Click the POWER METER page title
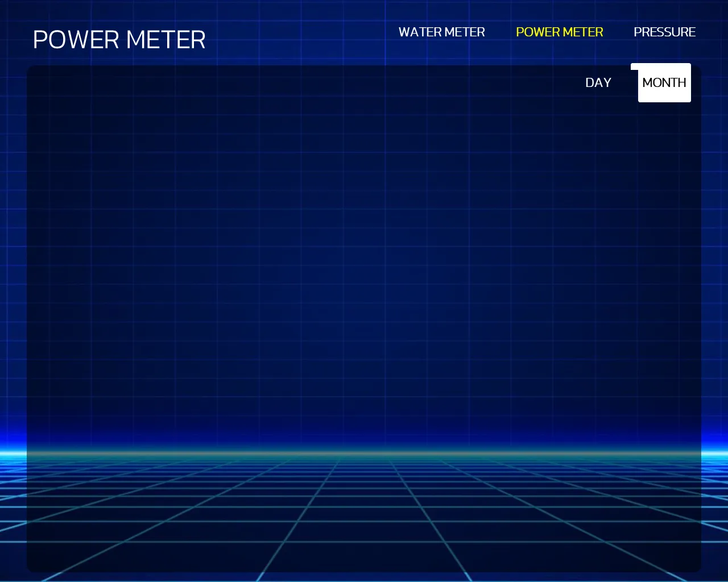The width and height of the screenshot is (728, 582). (x=119, y=40)
